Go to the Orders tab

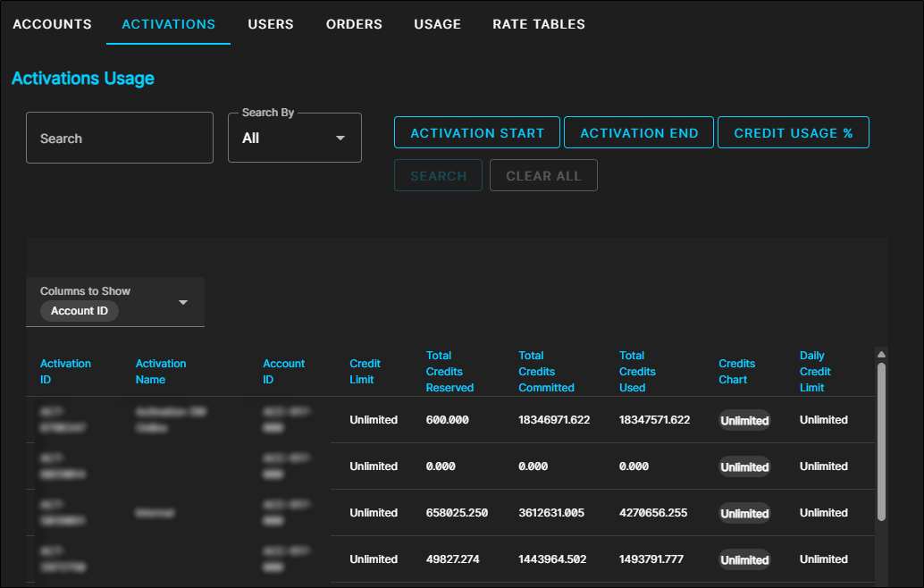[x=354, y=24]
